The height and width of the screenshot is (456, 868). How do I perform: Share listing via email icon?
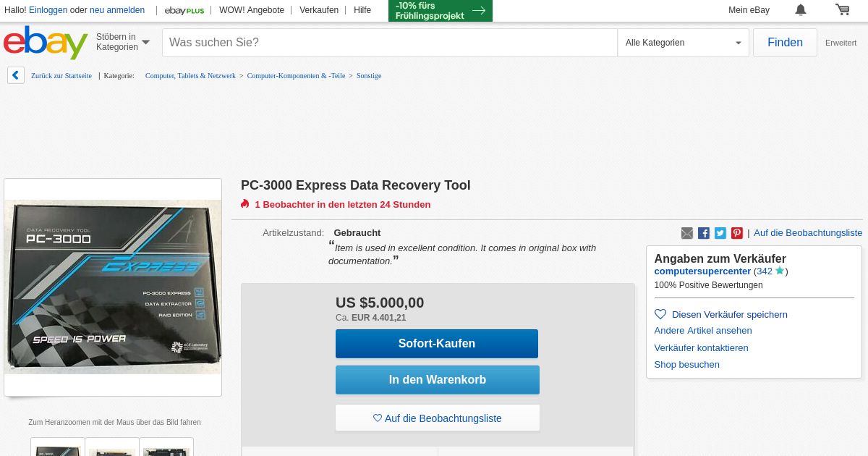687,233
